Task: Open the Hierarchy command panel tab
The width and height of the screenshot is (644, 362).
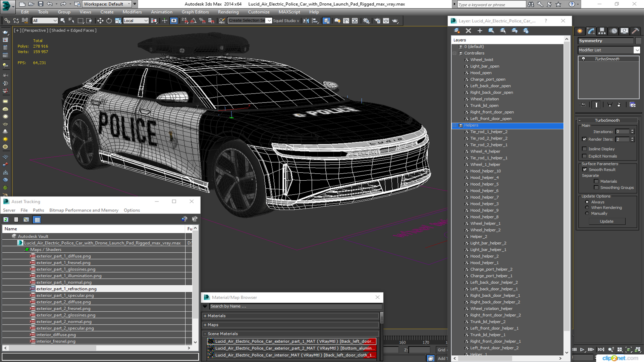Action: [602, 31]
